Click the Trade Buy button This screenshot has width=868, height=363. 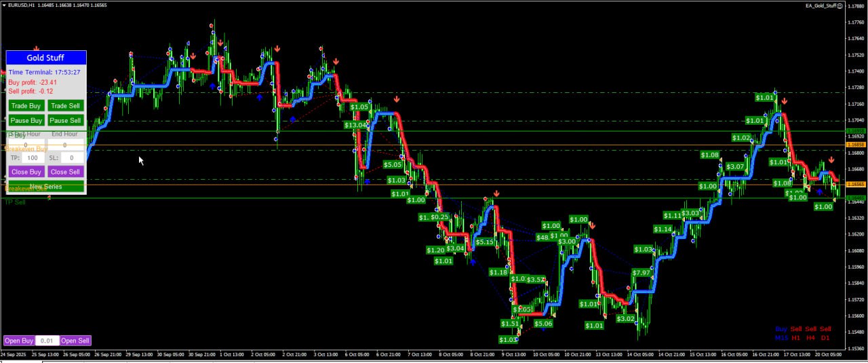(x=26, y=106)
